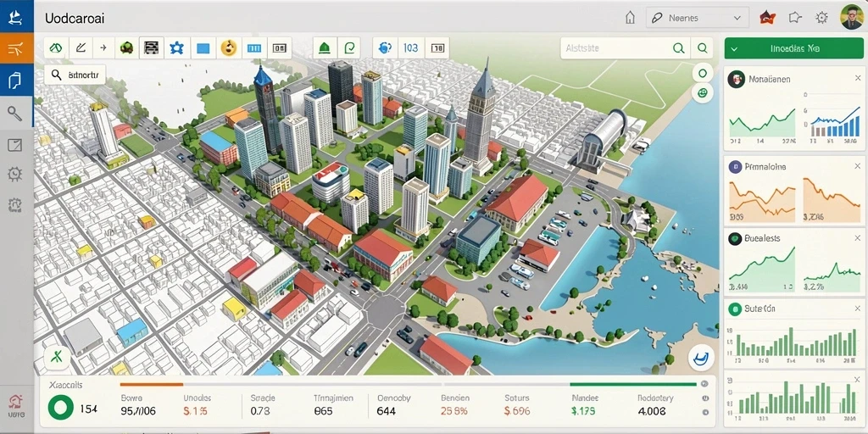Toggle the globe map layer button

pos(703,93)
